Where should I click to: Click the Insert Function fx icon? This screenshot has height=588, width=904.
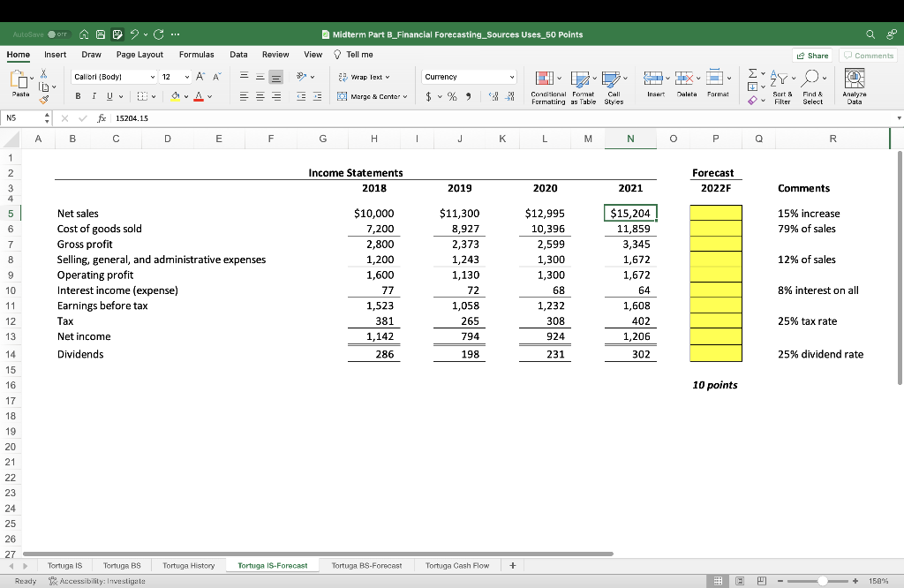(x=102, y=117)
